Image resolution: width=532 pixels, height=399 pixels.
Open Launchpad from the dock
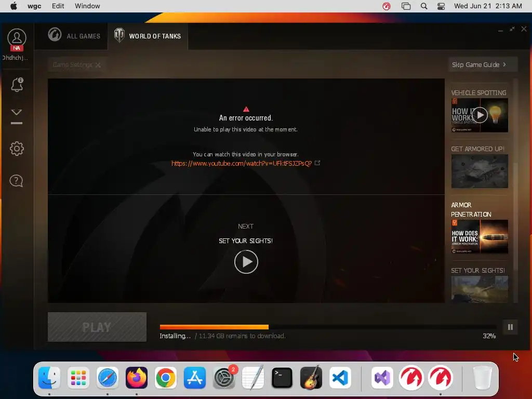(78, 378)
